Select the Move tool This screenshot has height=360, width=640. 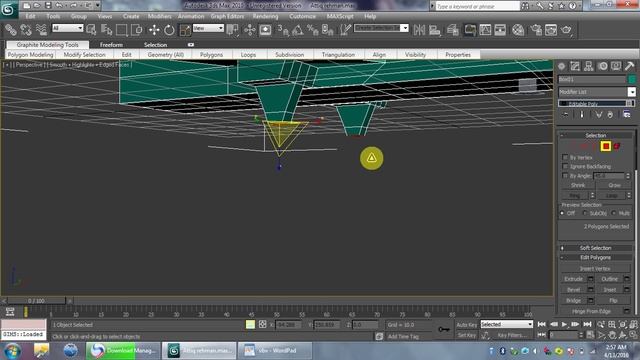point(154,30)
